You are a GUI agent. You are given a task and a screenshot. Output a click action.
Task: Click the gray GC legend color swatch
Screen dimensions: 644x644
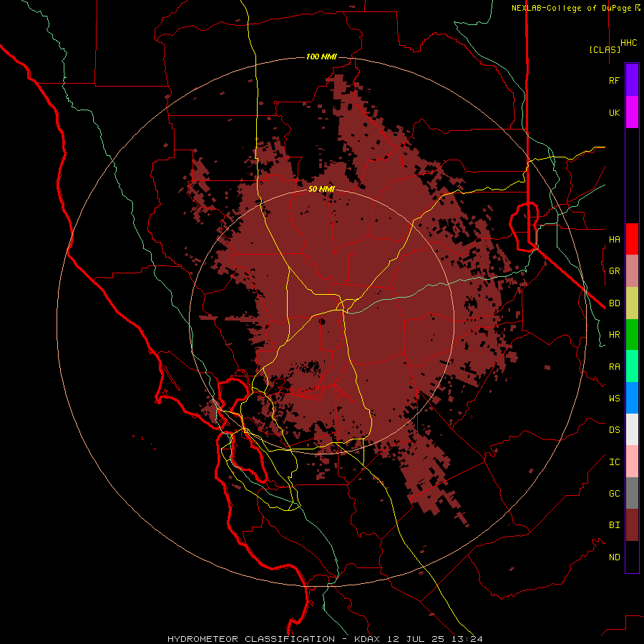tap(632, 493)
